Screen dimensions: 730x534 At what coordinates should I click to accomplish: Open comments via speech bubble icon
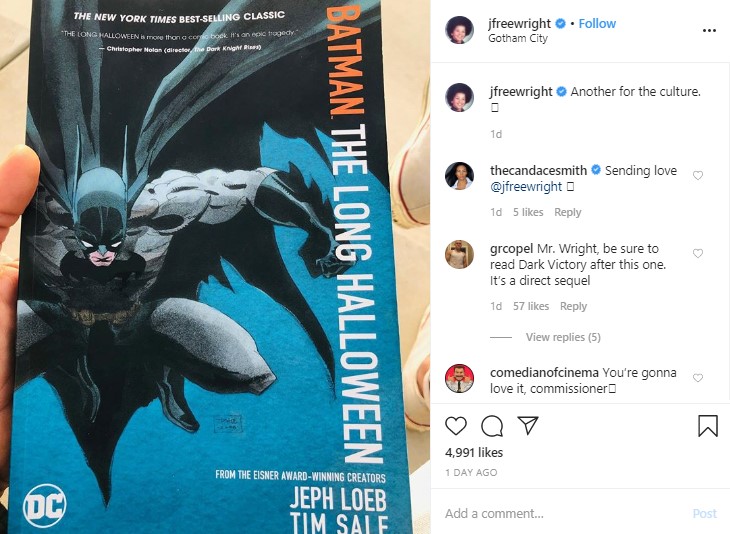tap(492, 426)
